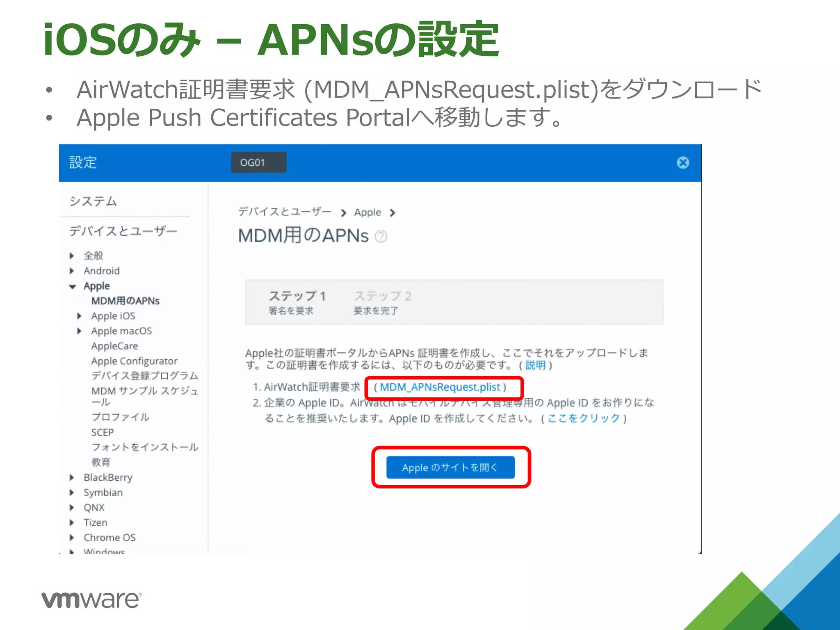Download MDM_APNsRequest.plist

pyautogui.click(x=440, y=387)
